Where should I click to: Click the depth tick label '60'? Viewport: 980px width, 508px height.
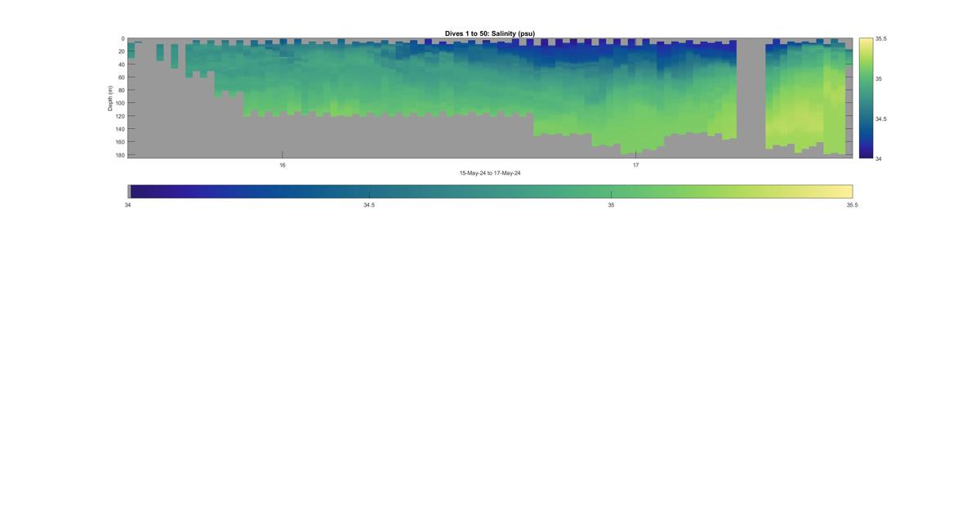coord(121,78)
